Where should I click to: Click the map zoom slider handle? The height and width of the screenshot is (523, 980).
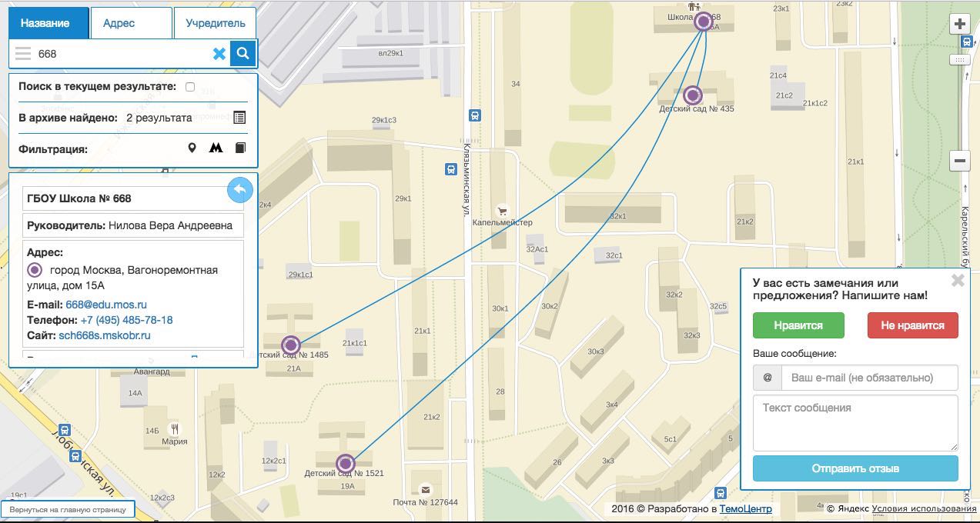pos(960,59)
